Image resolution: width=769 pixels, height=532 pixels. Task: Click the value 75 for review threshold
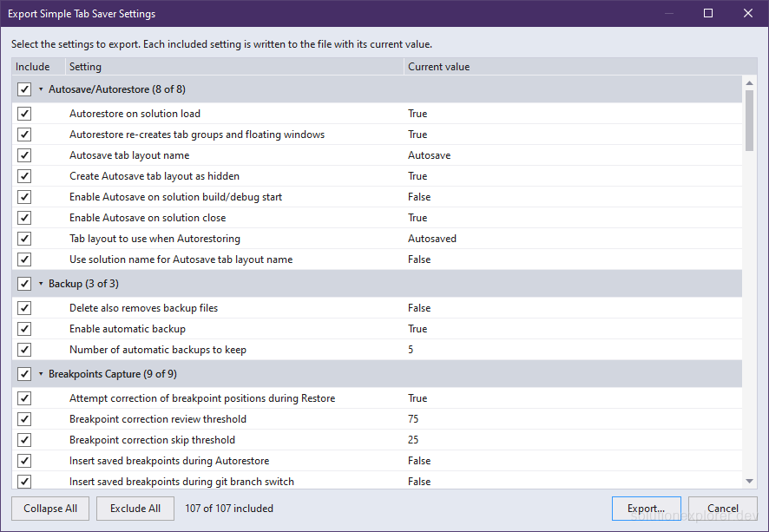(413, 419)
